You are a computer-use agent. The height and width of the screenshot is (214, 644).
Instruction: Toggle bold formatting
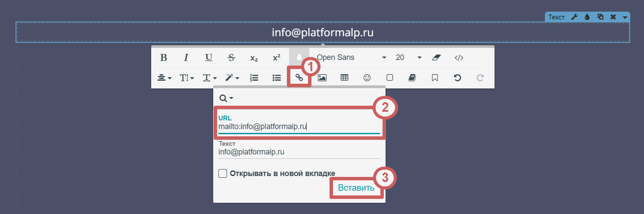pyautogui.click(x=163, y=58)
